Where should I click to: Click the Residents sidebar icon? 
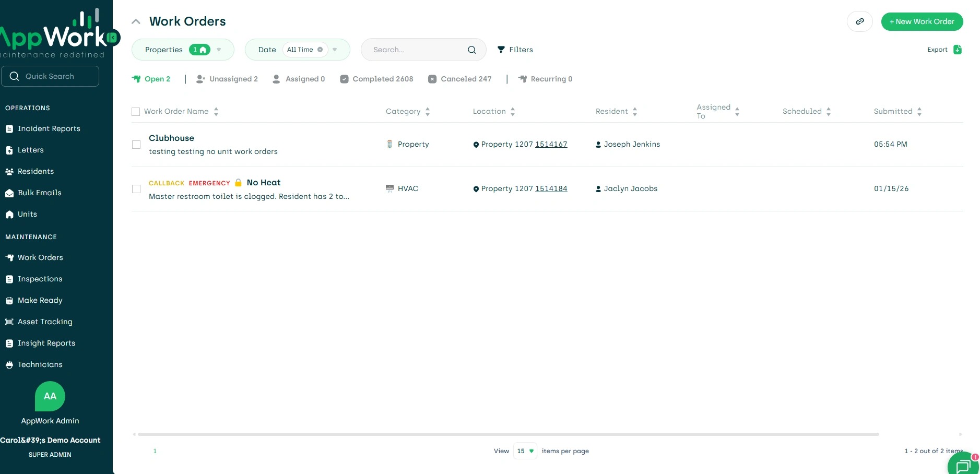click(x=9, y=172)
